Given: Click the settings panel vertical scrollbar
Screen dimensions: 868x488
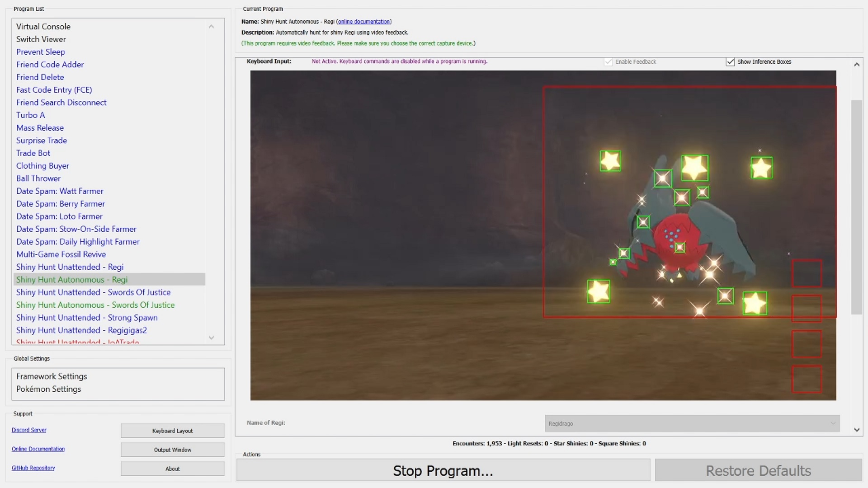Looking at the screenshot, I should tap(856, 207).
